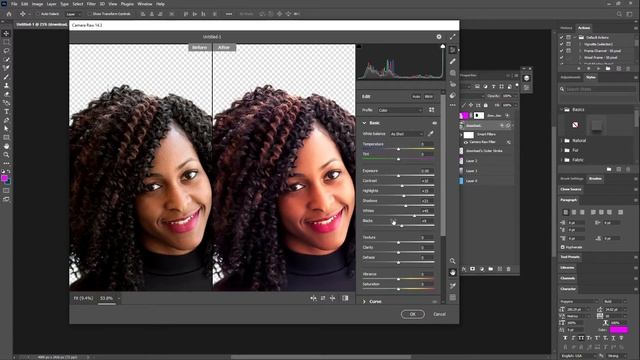640x360 pixels.
Task: Open the Auto-Select Layer dropdown
Action: click(x=72, y=14)
